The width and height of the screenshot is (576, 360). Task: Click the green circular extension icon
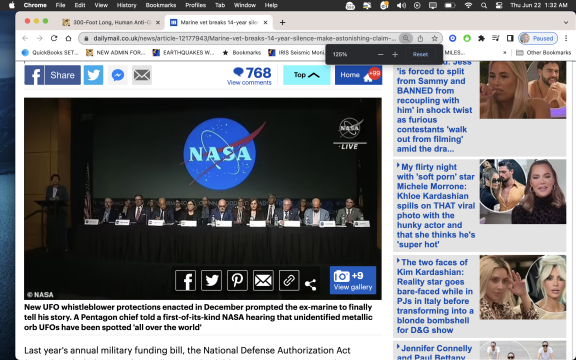click(x=467, y=38)
